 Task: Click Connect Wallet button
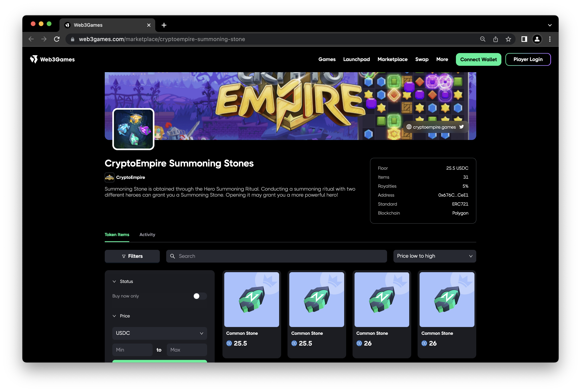coord(478,59)
